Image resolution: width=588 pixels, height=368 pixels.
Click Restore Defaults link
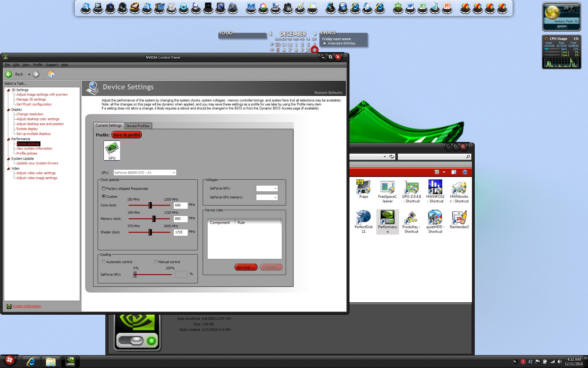pyautogui.click(x=328, y=93)
